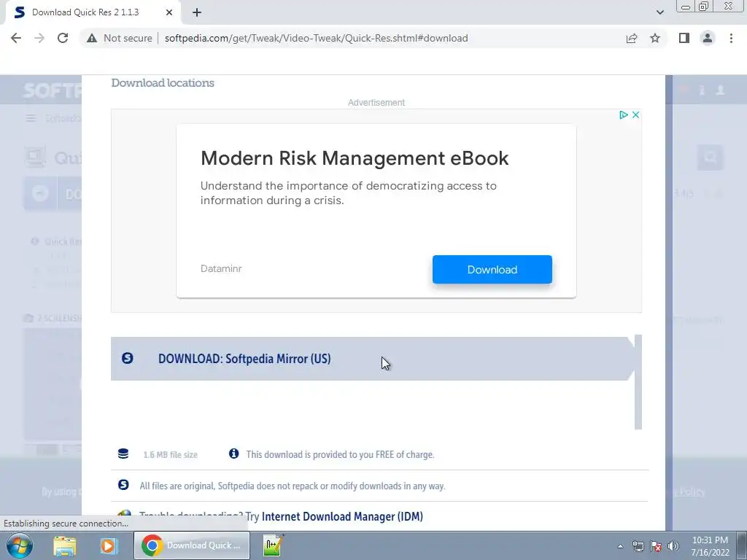
Task: Launch Windows Media Player from taskbar
Action: coord(108,545)
